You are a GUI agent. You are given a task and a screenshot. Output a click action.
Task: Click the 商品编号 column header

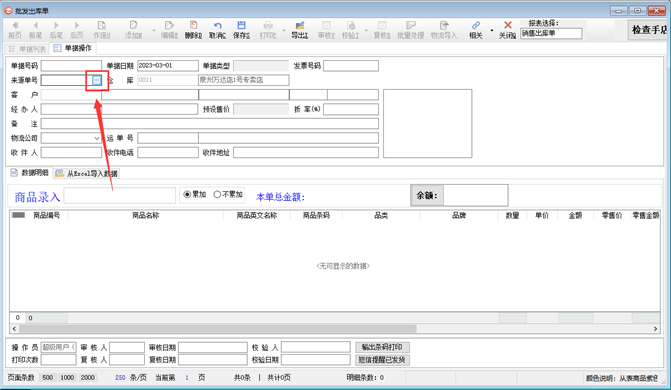47,215
